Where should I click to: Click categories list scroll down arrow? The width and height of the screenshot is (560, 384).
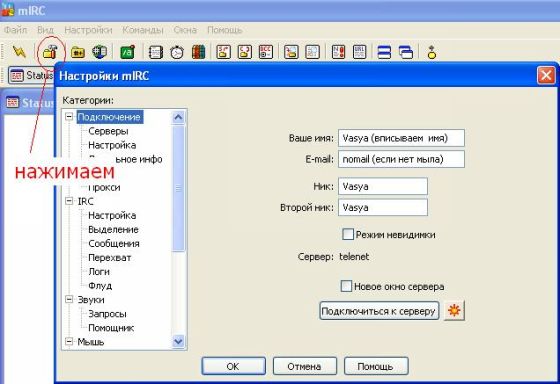(178, 341)
